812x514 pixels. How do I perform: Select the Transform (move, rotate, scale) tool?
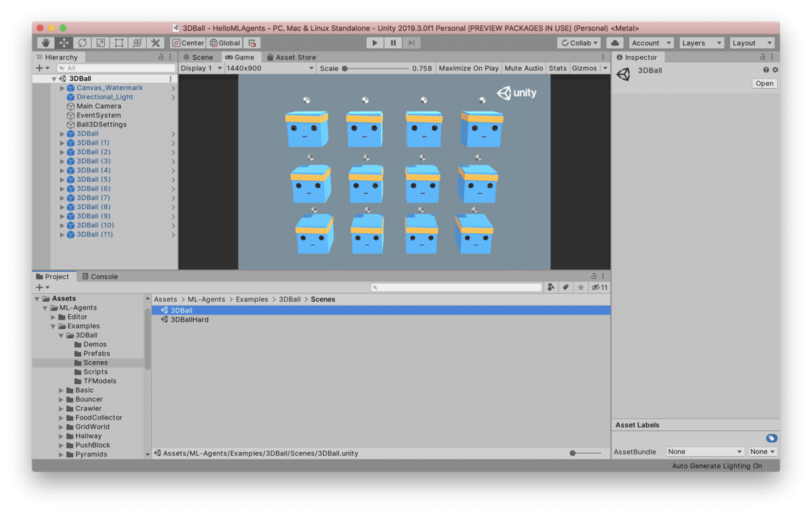pyautogui.click(x=137, y=43)
